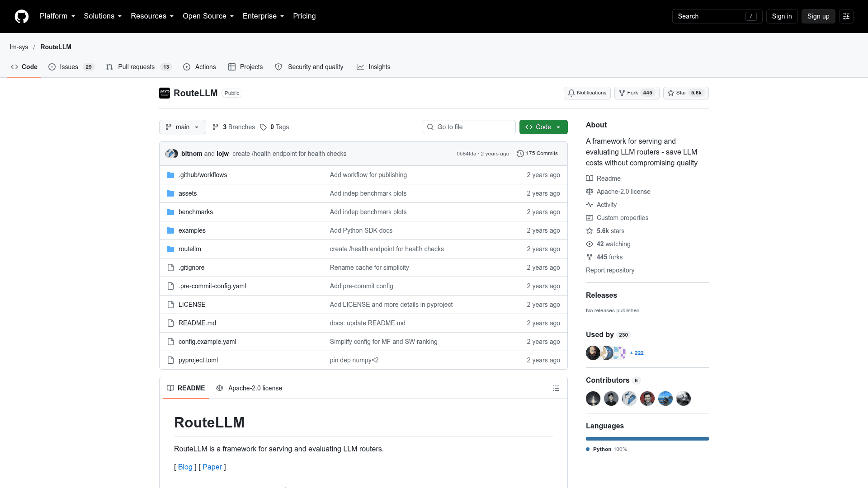Open the Notifications bell button
The height and width of the screenshot is (488, 868).
point(587,93)
